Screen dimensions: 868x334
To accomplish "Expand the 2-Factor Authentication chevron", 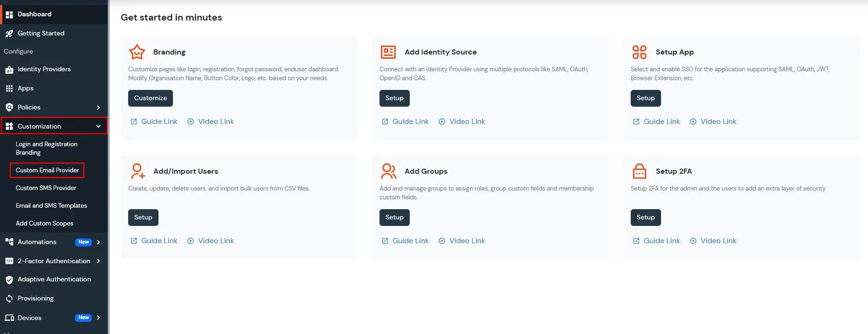I will [98, 261].
